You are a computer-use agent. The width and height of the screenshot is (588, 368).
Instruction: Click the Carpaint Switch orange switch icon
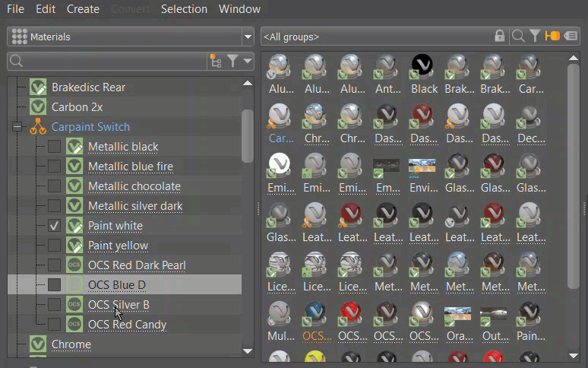click(x=38, y=126)
